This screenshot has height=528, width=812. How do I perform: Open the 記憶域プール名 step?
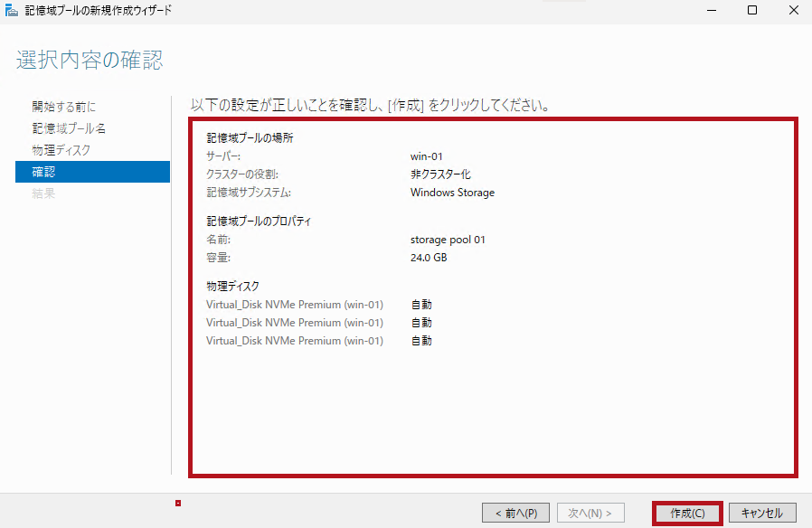tap(69, 128)
